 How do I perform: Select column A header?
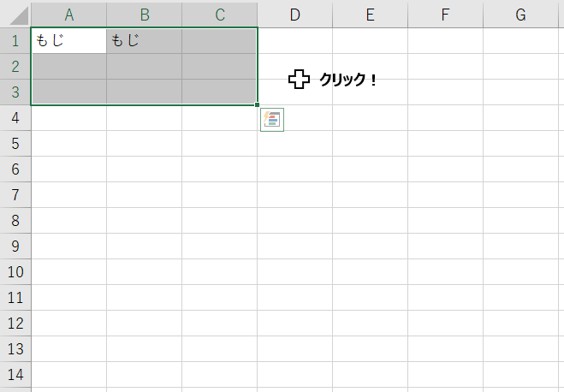click(68, 15)
